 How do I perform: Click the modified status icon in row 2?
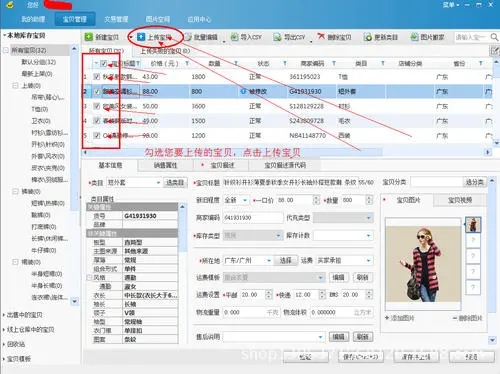[243, 91]
